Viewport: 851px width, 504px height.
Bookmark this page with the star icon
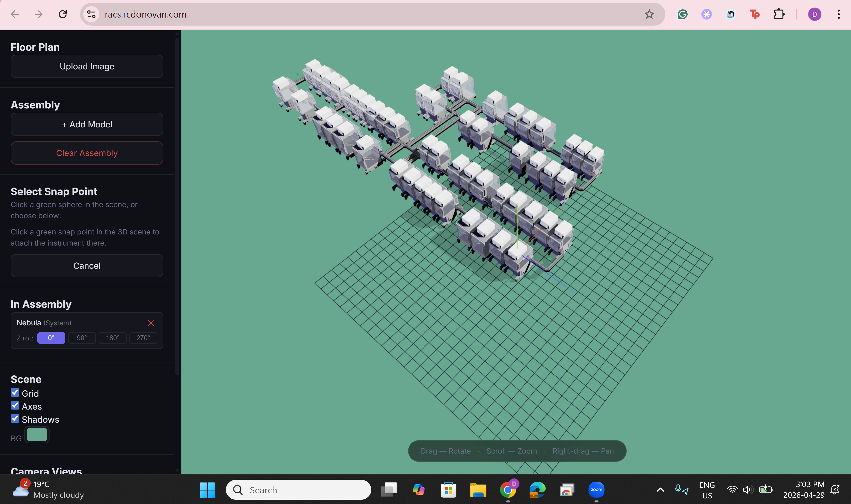point(649,14)
